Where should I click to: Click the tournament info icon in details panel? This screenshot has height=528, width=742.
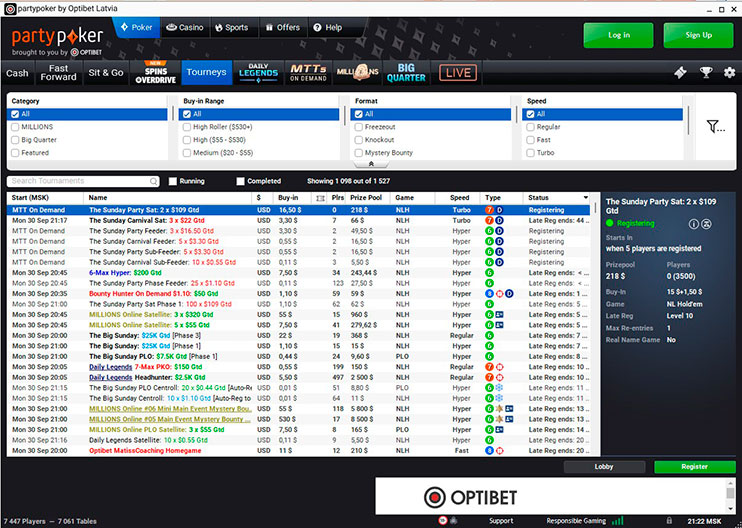coord(693,224)
